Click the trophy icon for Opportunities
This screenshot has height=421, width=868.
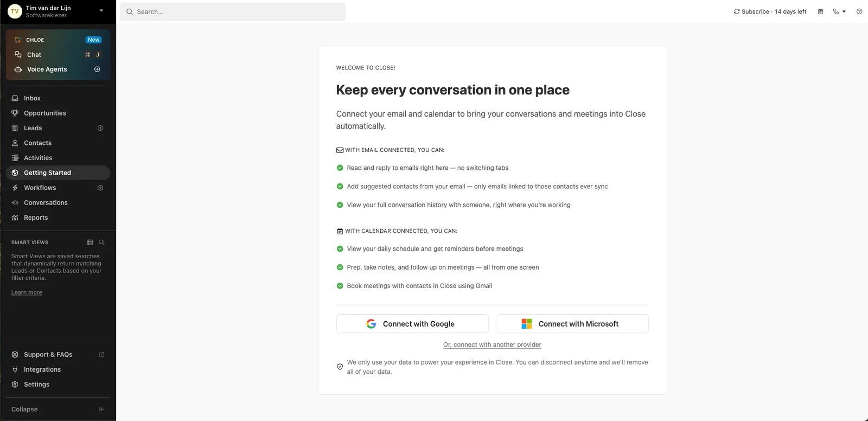point(15,113)
